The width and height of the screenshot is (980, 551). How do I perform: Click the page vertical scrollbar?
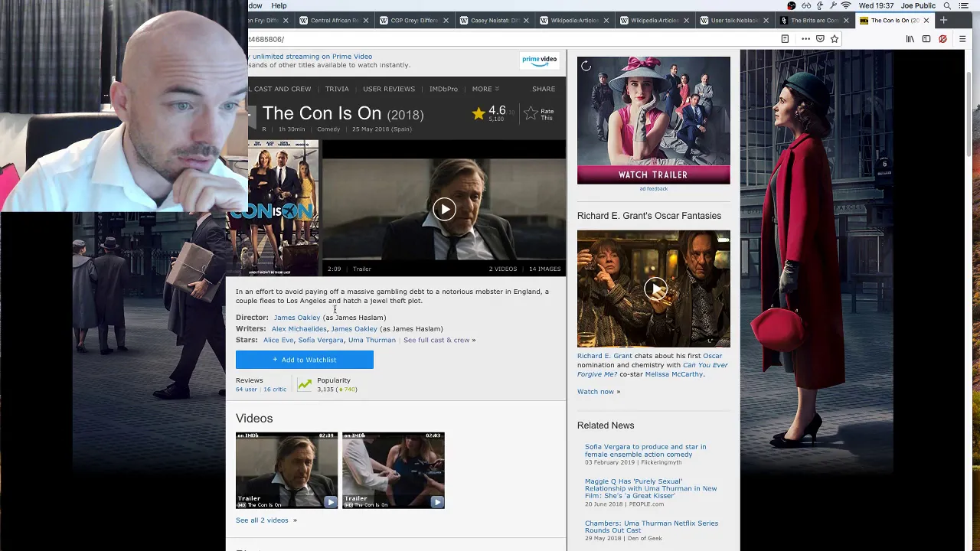click(x=970, y=115)
